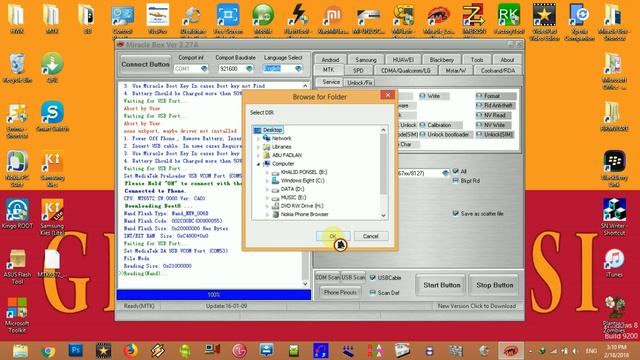Open Smart Switch desktop icon
The height and width of the screenshot is (360, 640).
pyautogui.click(x=52, y=117)
